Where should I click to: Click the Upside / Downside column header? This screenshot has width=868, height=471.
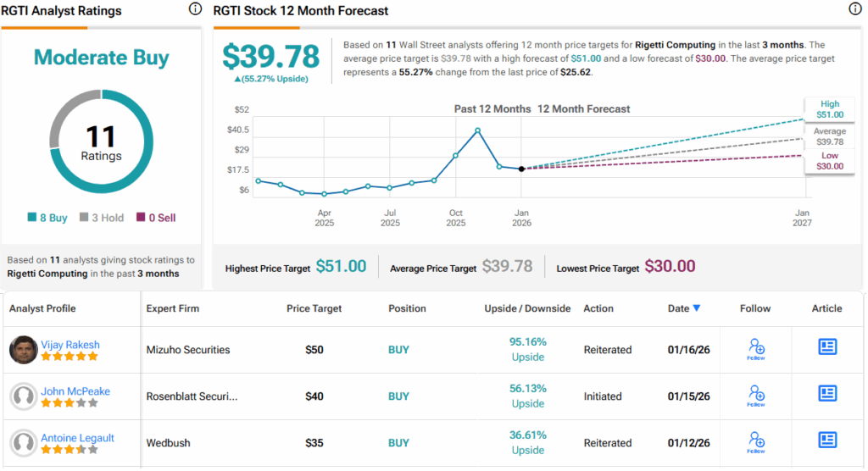[x=527, y=308]
